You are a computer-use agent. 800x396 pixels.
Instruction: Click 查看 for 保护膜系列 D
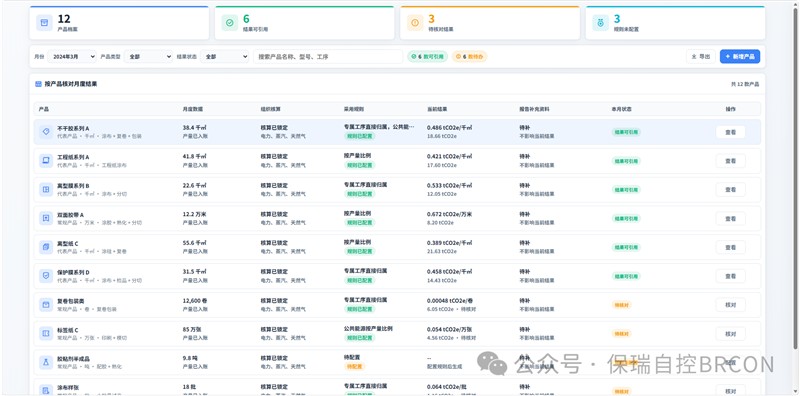(731, 276)
